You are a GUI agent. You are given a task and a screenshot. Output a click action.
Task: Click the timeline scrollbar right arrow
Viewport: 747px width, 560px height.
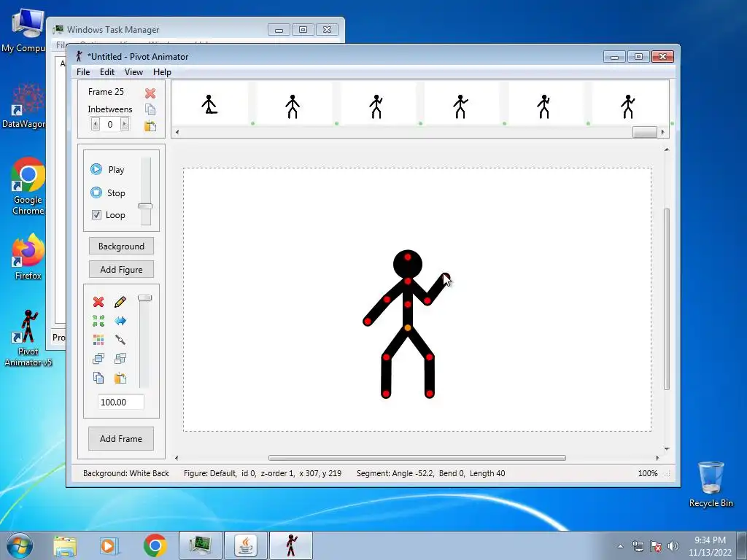[662, 132]
